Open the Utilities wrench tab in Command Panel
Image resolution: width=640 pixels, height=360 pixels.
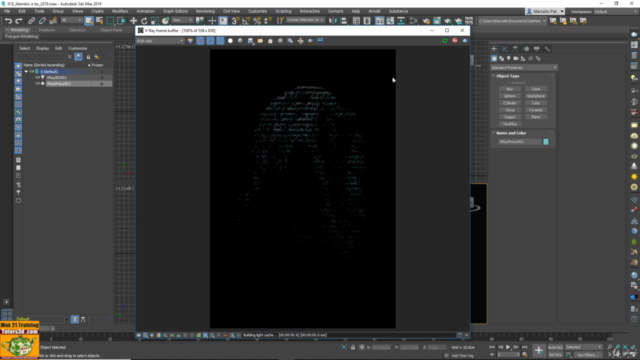[547, 49]
